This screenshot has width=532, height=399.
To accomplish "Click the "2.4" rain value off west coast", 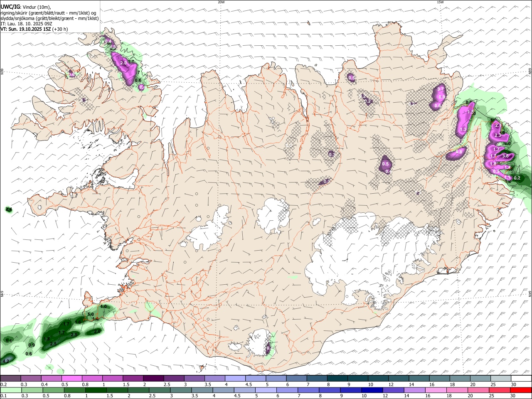I will click(x=9, y=209).
